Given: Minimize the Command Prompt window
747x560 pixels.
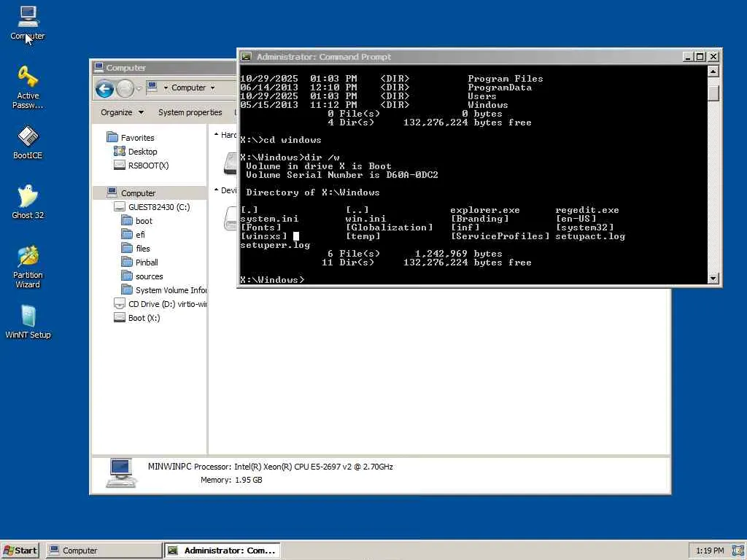Looking at the screenshot, I should 688,57.
